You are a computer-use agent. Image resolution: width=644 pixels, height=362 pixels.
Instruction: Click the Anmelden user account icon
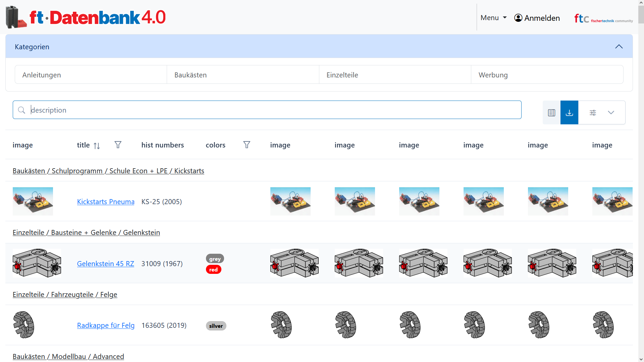518,18
